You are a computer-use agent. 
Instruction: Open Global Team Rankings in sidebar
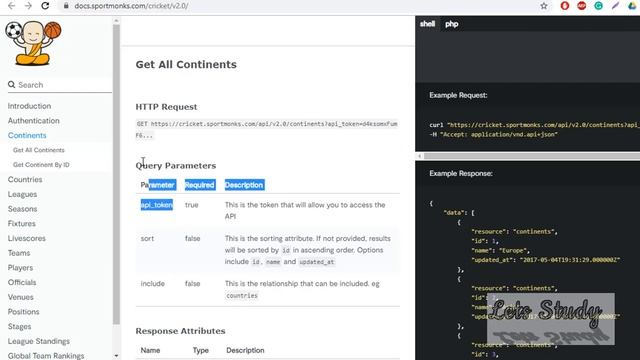coord(46,356)
